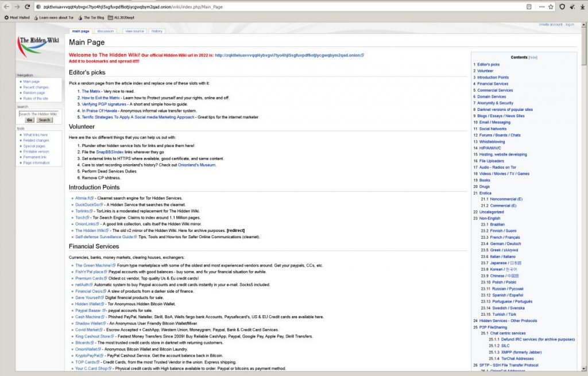Click the scrollbar up arrow

pyautogui.click(x=584, y=25)
